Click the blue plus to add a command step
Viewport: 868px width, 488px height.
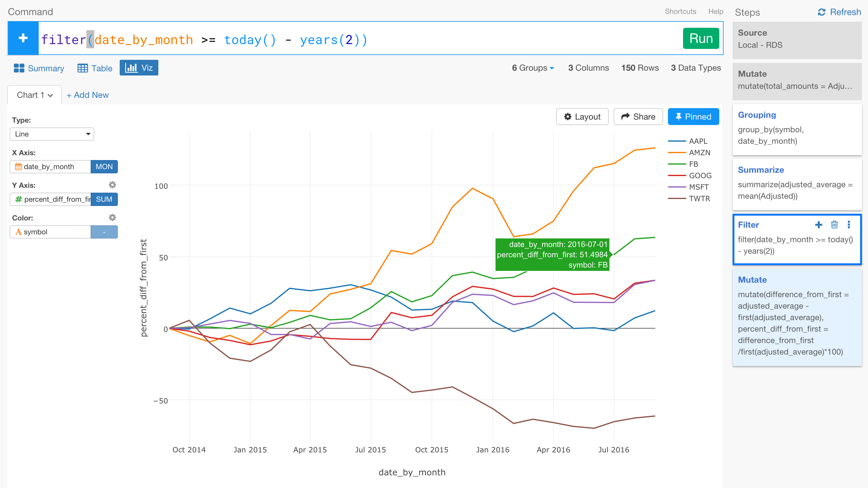pos(23,38)
